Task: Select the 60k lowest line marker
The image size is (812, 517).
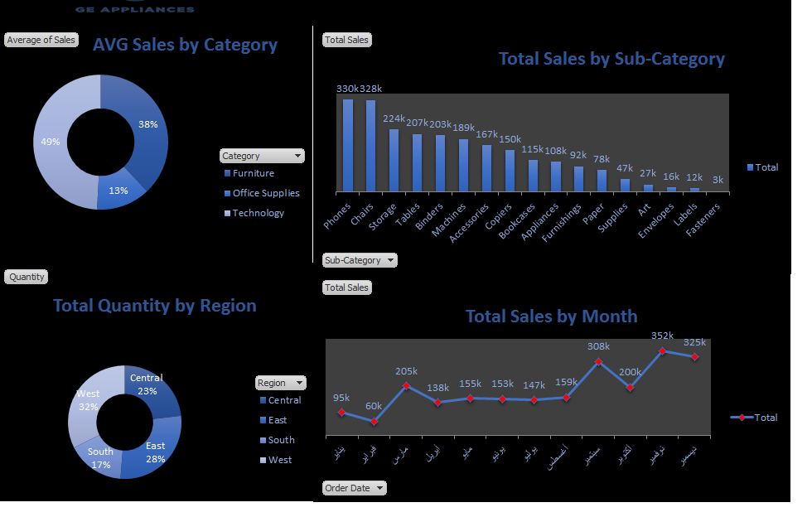Action: pos(374,421)
